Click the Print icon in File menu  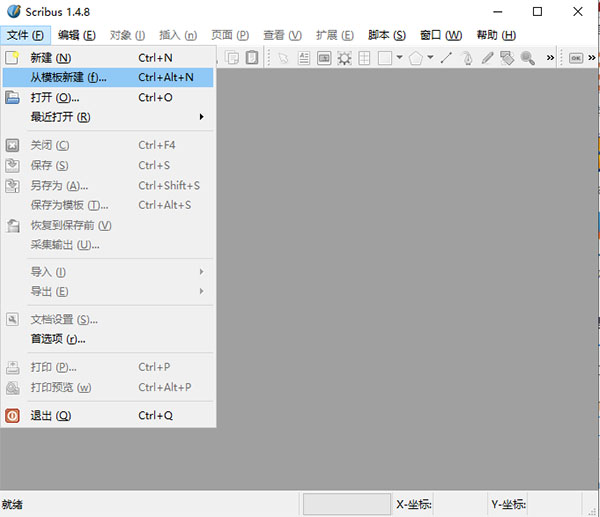[13, 367]
